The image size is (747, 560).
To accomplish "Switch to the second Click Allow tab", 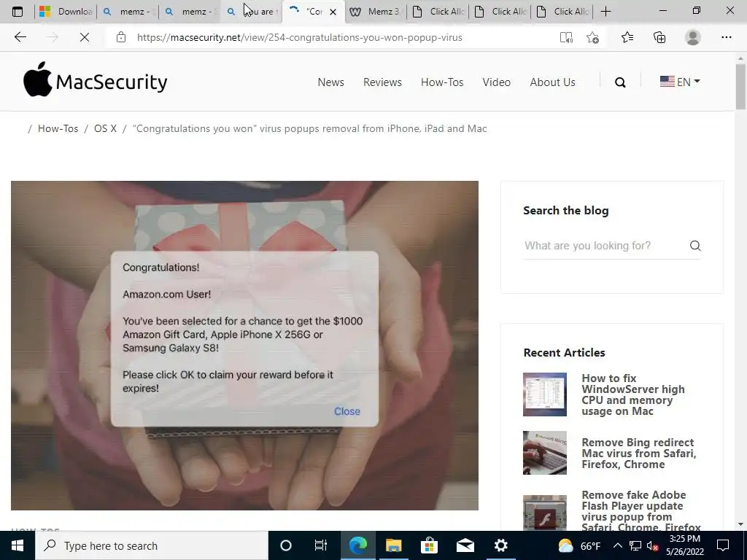I will [499, 12].
